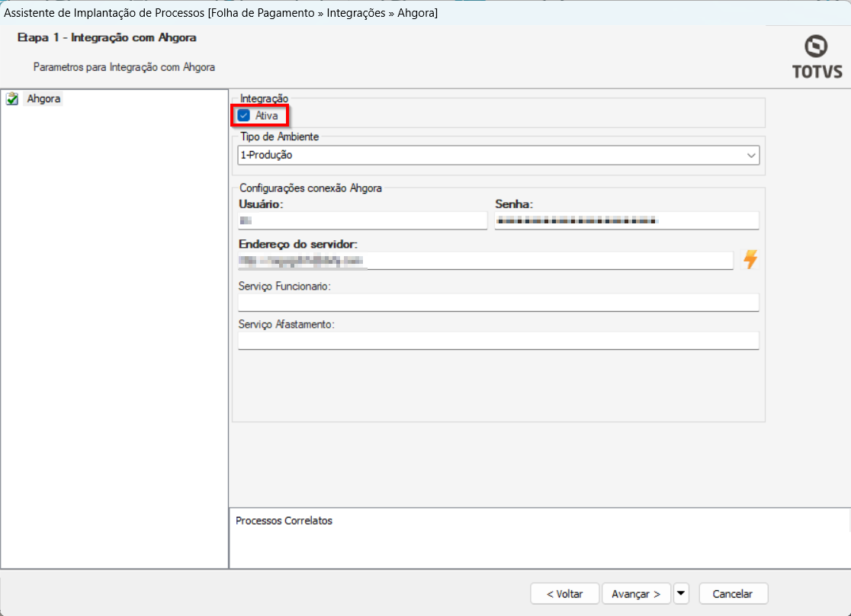This screenshot has width=851, height=616.
Task: Open the Avançar button dropdown arrow
Action: (x=681, y=594)
